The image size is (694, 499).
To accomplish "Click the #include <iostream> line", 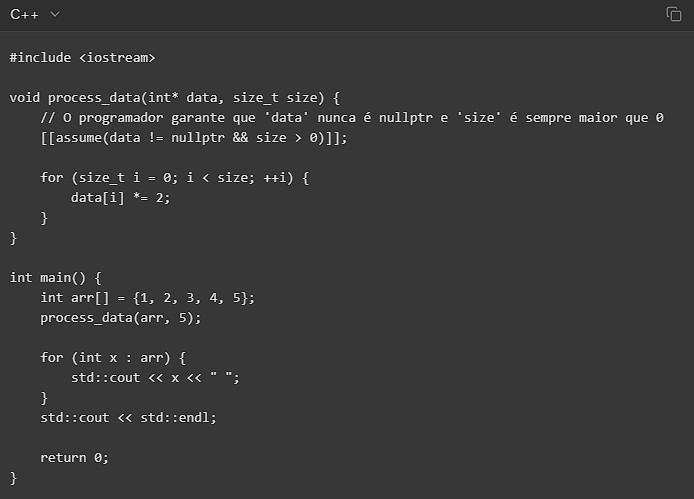I will click(x=83, y=58).
